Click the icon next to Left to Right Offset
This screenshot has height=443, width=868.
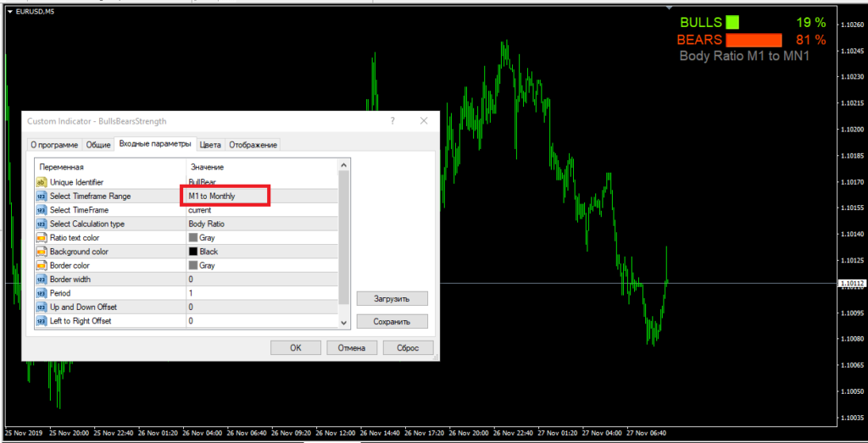(41, 321)
